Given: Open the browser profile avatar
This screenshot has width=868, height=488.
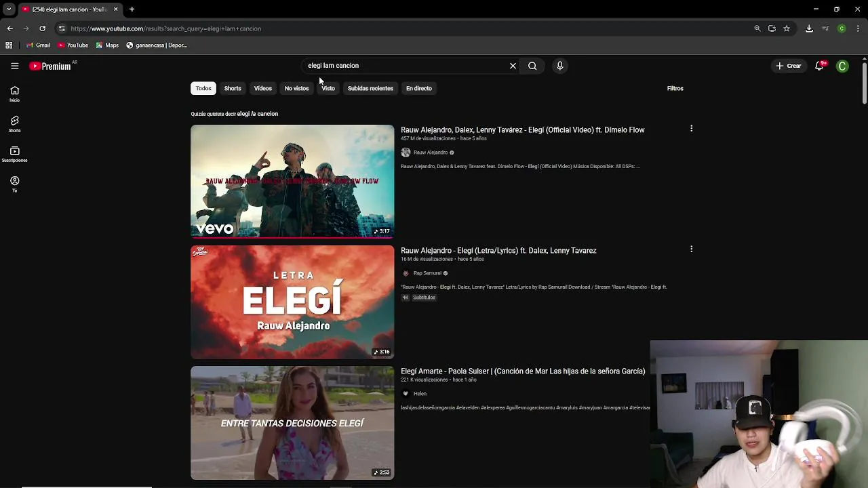Looking at the screenshot, I should (842, 28).
